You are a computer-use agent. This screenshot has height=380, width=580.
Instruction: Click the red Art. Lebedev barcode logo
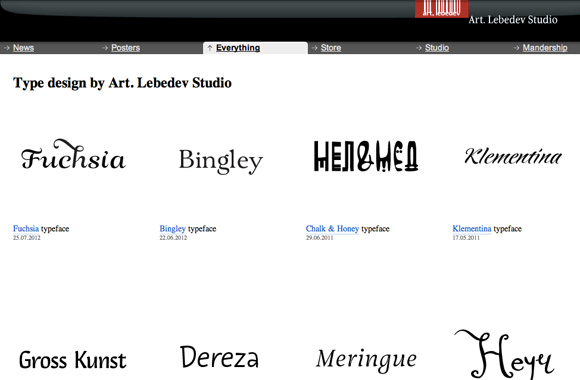click(442, 9)
